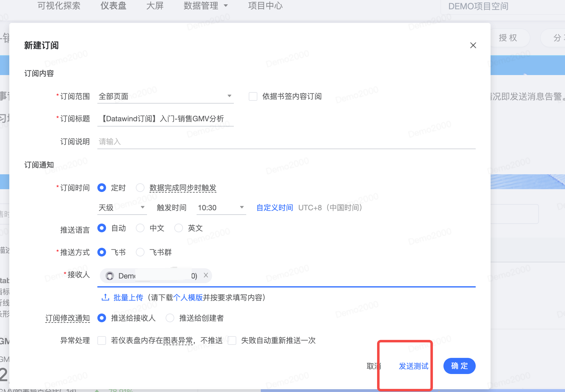Open the 订阅范围 dropdown
This screenshot has height=392, width=565.
click(x=166, y=96)
